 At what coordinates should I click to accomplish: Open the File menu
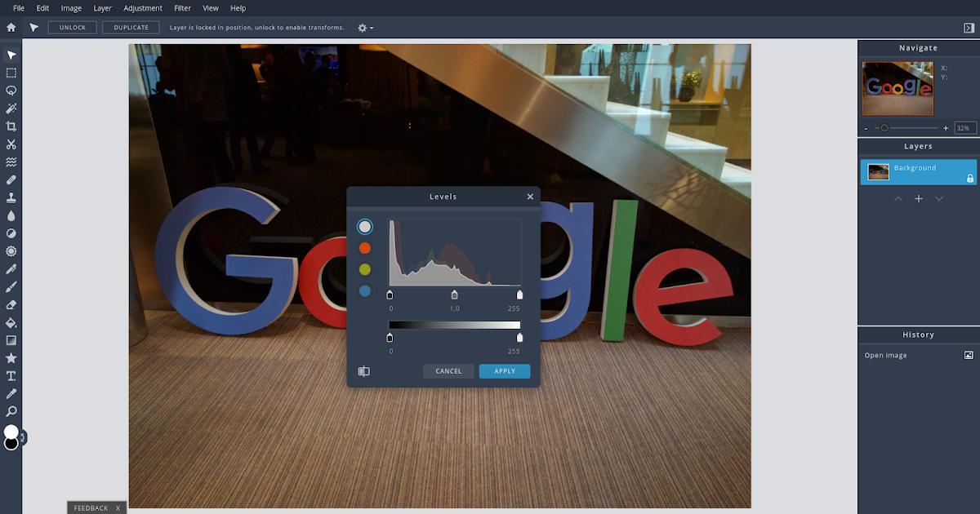click(19, 8)
